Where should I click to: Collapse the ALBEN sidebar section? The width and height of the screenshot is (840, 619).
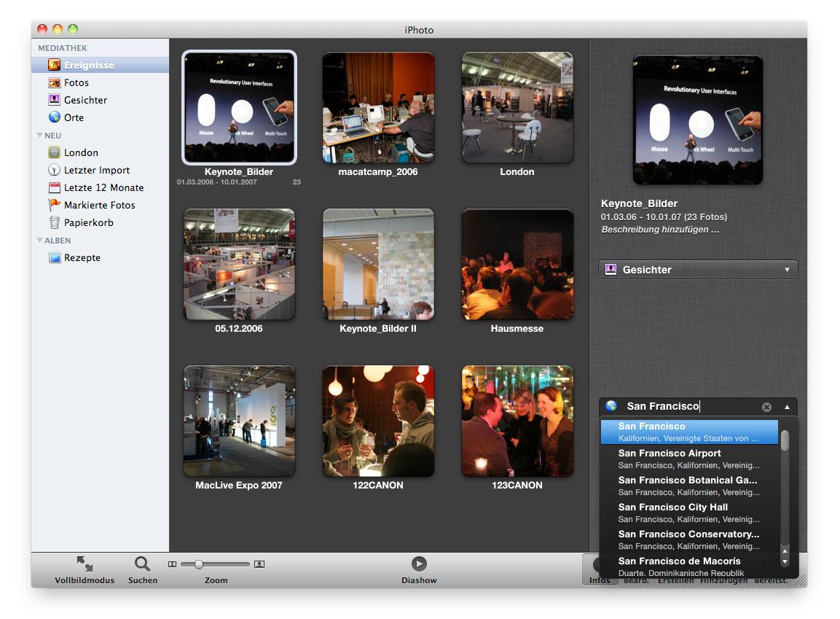tap(39, 241)
